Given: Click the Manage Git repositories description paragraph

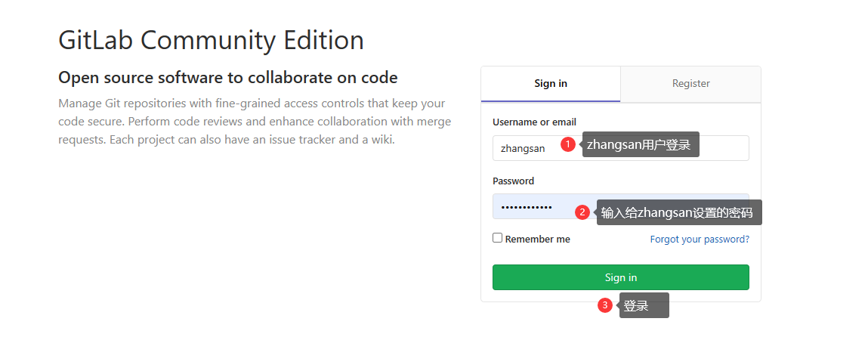Looking at the screenshot, I should pos(255,122).
